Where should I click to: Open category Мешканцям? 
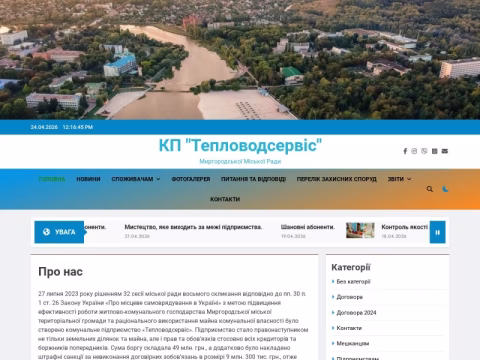point(353,343)
